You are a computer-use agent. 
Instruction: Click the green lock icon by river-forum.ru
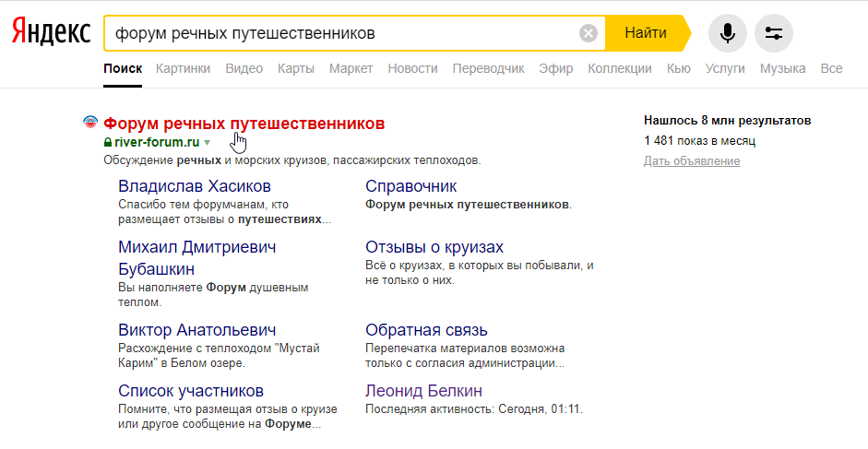(108, 142)
